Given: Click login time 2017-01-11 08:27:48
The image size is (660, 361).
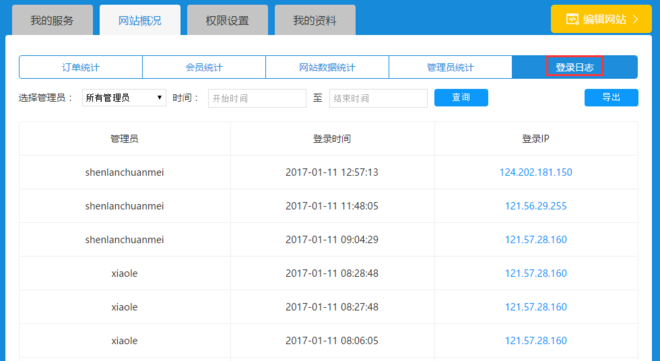Looking at the screenshot, I should tap(332, 307).
